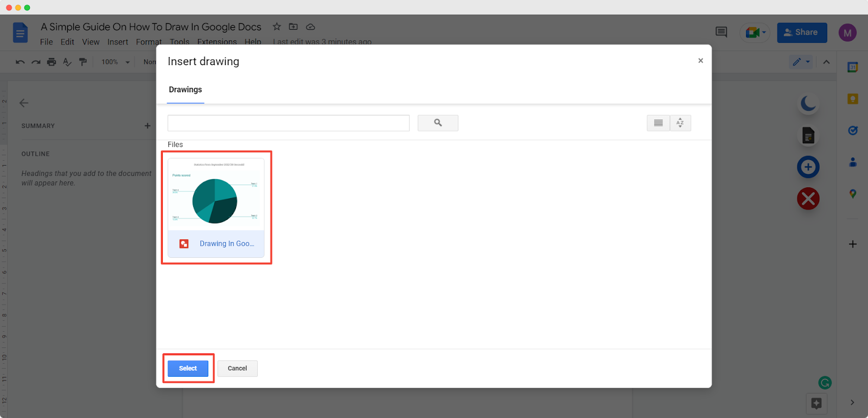This screenshot has width=868, height=418.
Task: Open the Google Docs home icon
Action: coord(20,33)
